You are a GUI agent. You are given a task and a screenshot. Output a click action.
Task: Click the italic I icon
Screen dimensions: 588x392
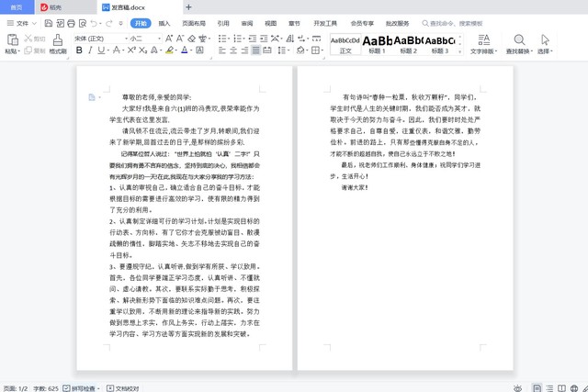91,50
